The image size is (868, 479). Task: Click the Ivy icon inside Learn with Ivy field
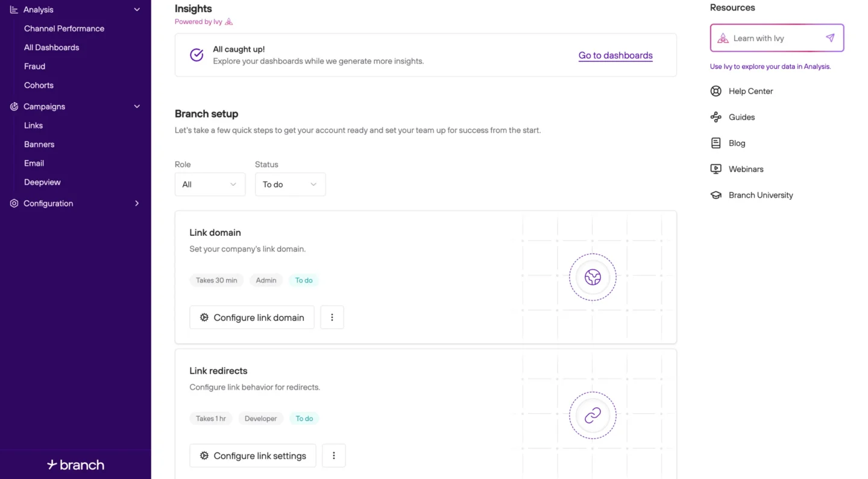723,38
